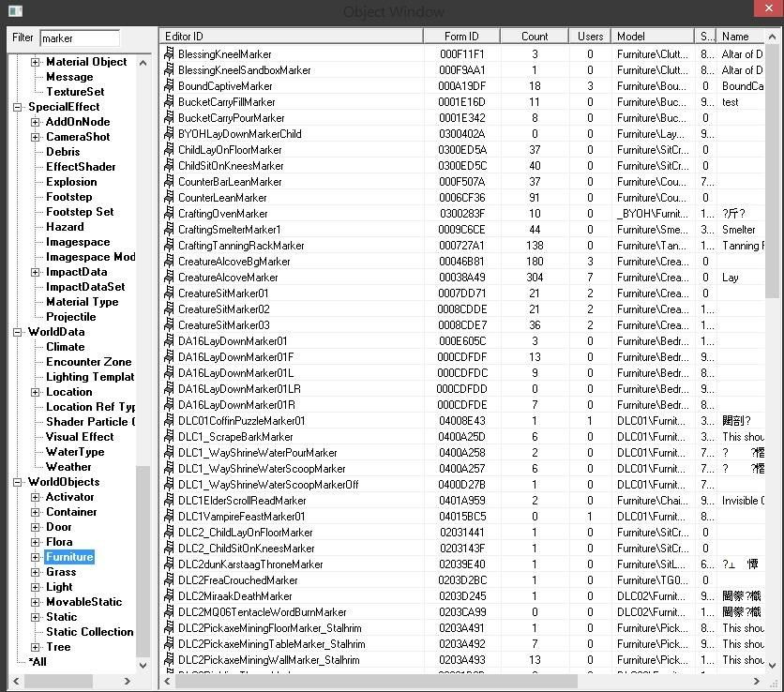Viewport: 784px width, 692px height.
Task: Click the object list's down scroll arrow
Action: coord(772,666)
